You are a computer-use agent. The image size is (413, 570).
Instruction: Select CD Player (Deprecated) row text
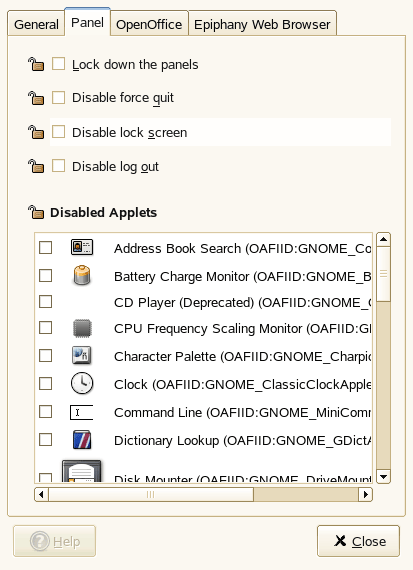point(243,302)
